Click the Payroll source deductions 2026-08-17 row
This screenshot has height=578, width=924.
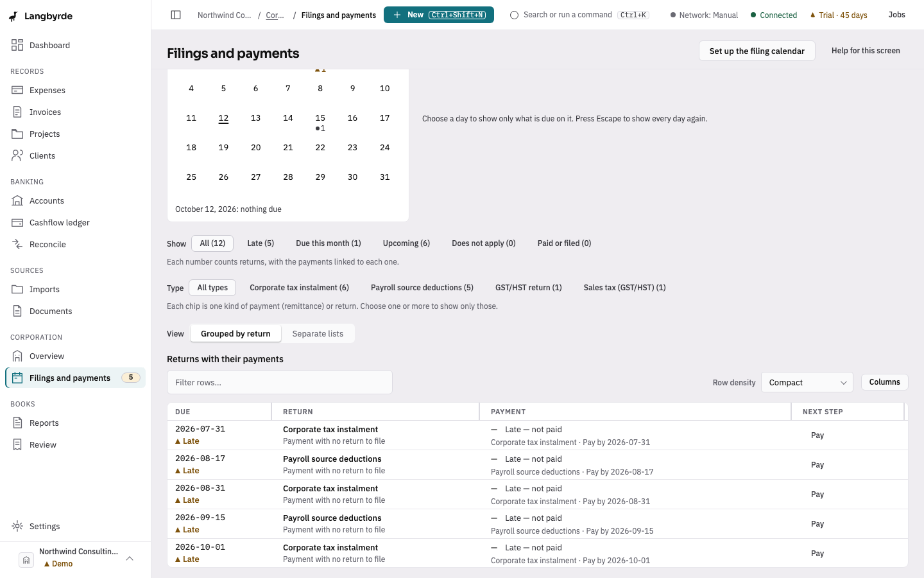click(x=538, y=465)
